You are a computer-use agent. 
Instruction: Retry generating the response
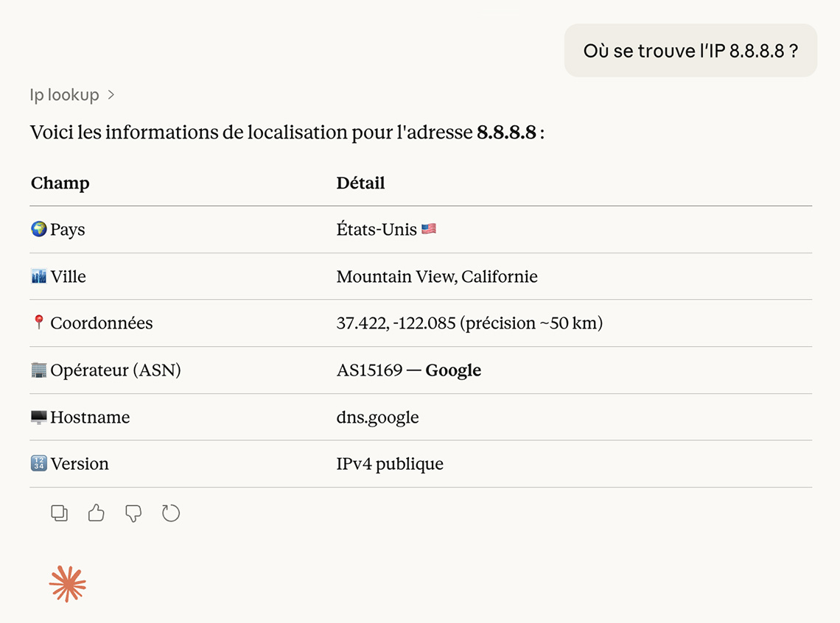[x=170, y=513]
